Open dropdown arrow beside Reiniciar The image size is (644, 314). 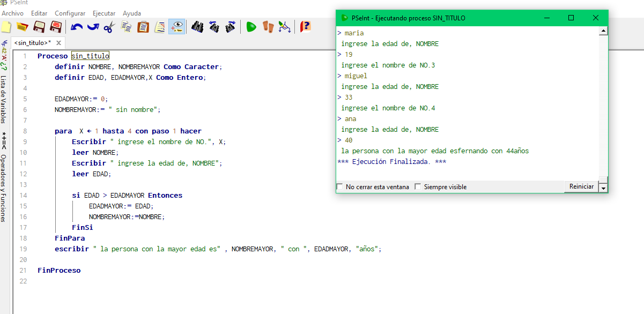tap(603, 188)
